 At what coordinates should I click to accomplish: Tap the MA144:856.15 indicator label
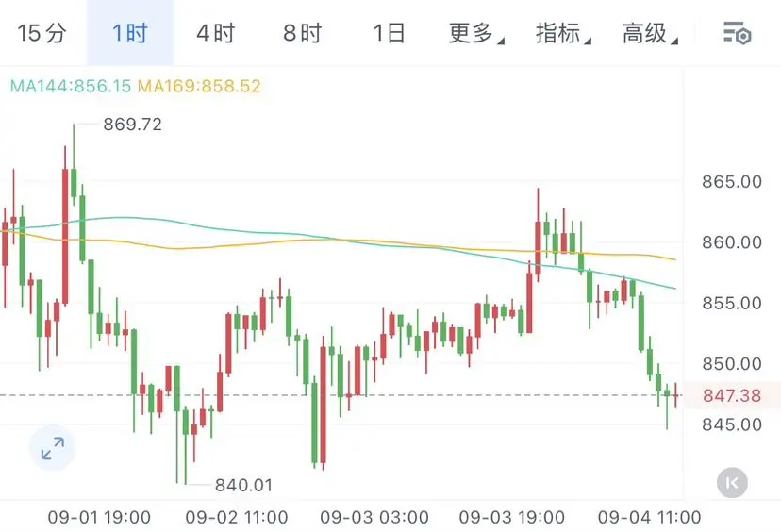70,86
